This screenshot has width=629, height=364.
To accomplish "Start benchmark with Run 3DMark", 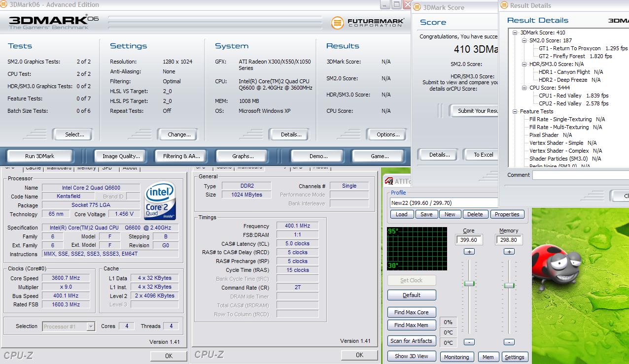I will (39, 156).
